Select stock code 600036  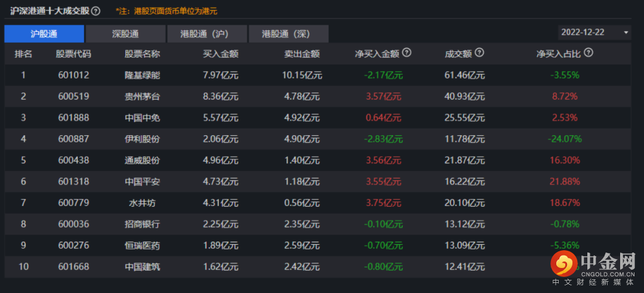pos(73,224)
